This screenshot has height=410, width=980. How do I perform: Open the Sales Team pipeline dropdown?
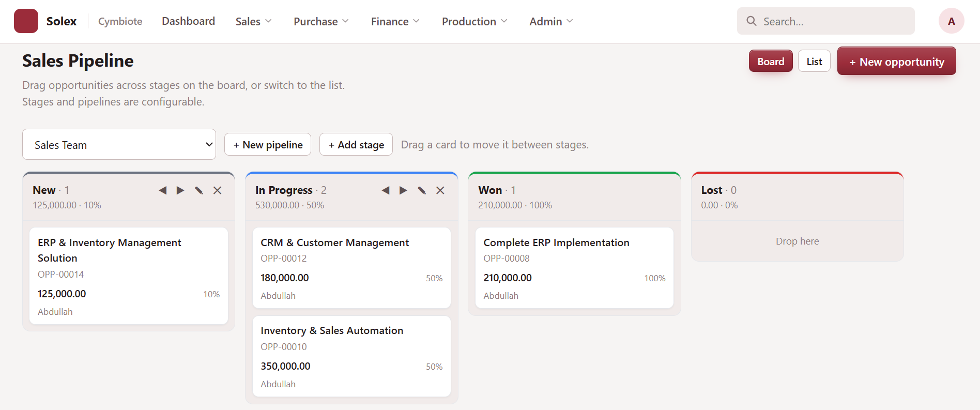[x=119, y=144]
